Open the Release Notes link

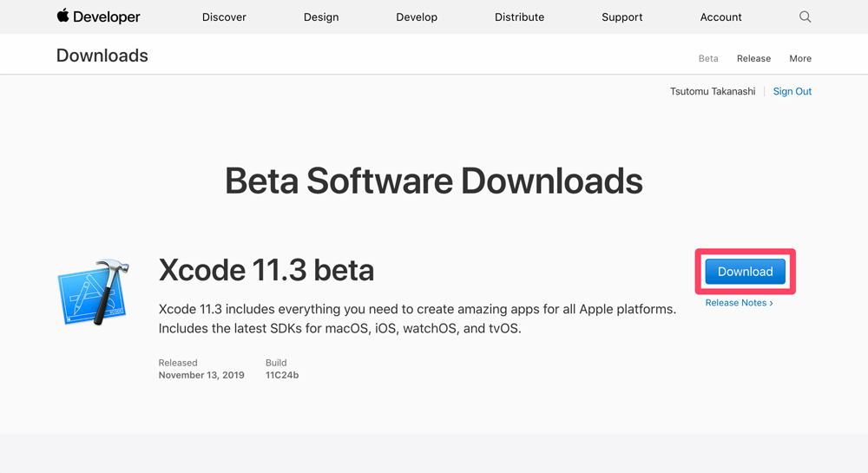[736, 303]
